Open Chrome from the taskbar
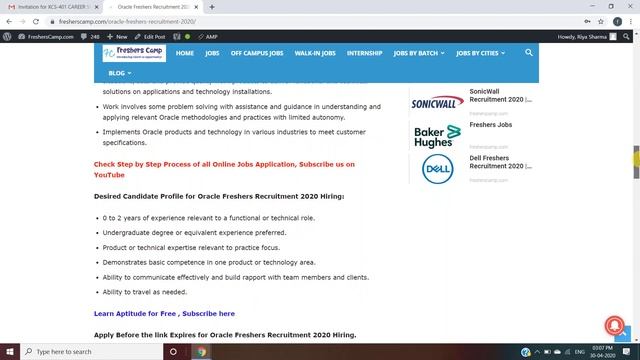Image resolution: width=640 pixels, height=360 pixels. point(201,351)
